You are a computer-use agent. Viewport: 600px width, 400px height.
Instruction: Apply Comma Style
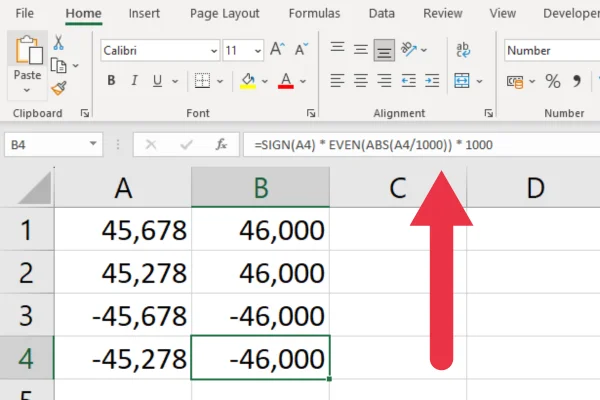click(577, 81)
